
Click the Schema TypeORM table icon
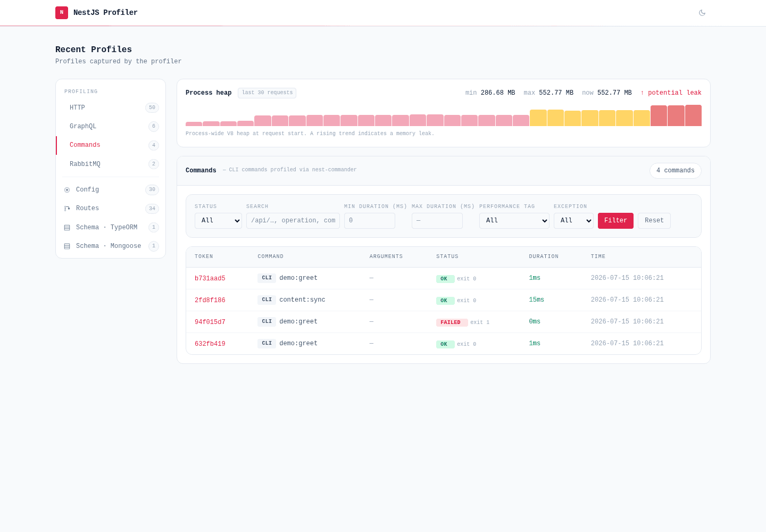coord(67,228)
